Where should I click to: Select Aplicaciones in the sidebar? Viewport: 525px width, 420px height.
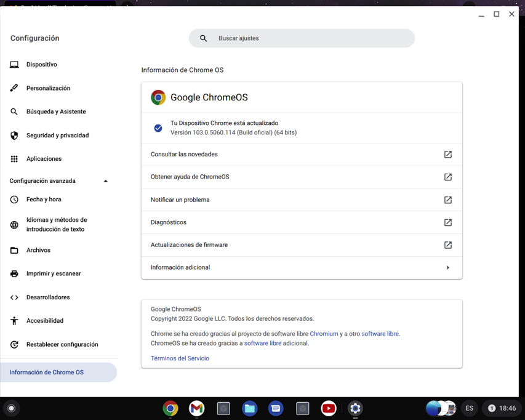[44, 159]
